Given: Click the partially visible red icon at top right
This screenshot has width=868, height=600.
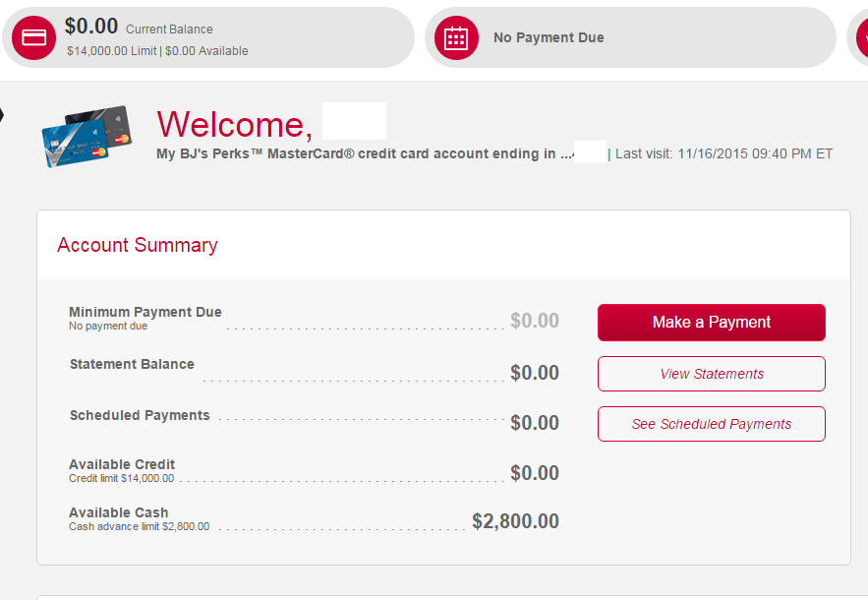Looking at the screenshot, I should tap(862, 37).
